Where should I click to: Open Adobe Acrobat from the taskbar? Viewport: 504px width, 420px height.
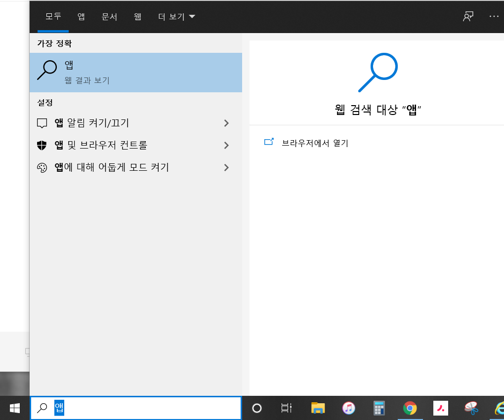click(x=441, y=408)
